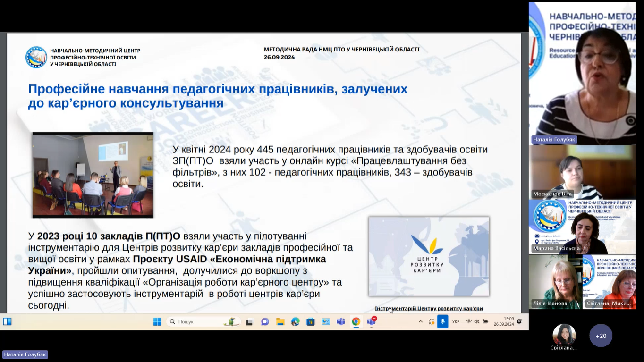Click the taskbar search field Пошук

(203, 322)
